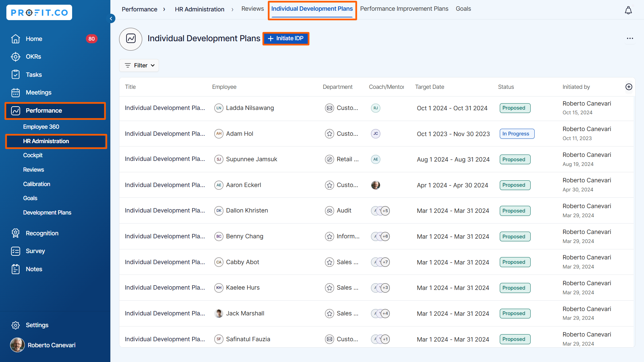The width and height of the screenshot is (644, 362).
Task: Click Roberto Canevari's profile avatar
Action: pyautogui.click(x=17, y=345)
